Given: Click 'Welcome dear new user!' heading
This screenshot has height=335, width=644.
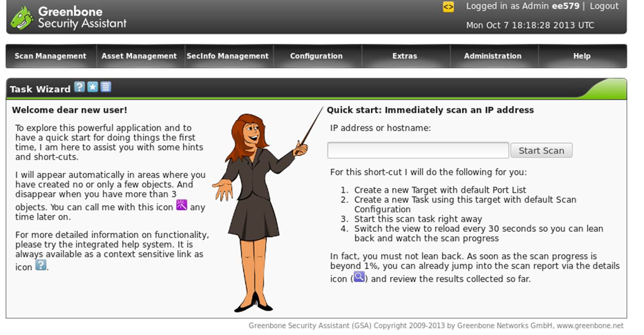Looking at the screenshot, I should [x=69, y=110].
